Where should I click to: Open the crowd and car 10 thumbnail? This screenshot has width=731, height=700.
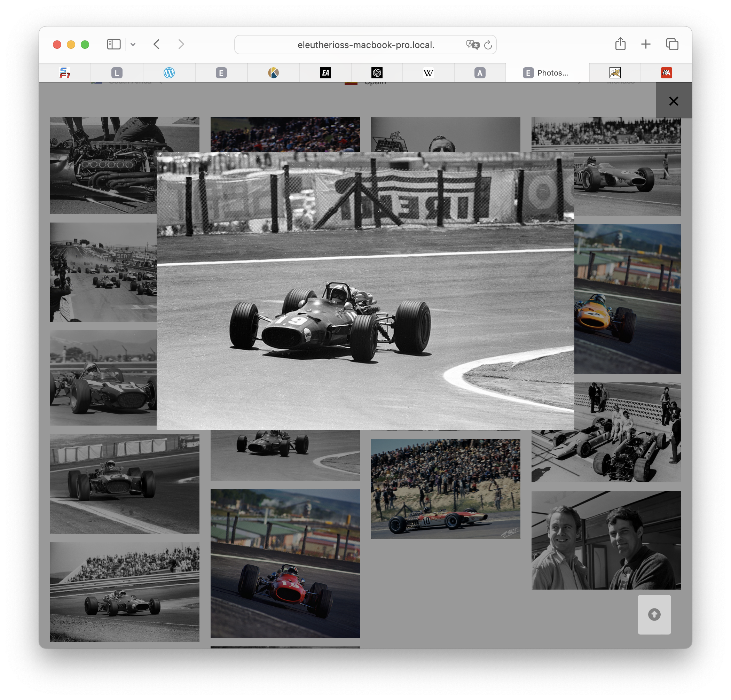coord(445,488)
